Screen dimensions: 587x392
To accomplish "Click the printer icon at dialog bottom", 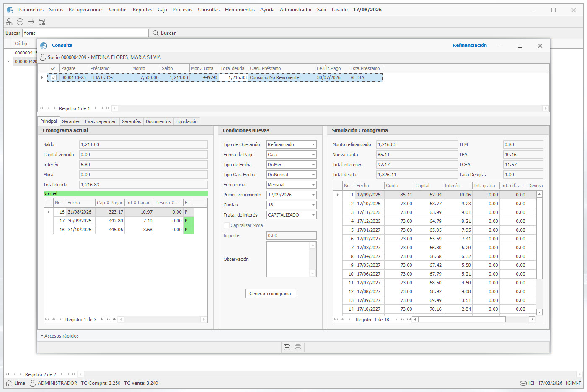I will (x=298, y=347).
